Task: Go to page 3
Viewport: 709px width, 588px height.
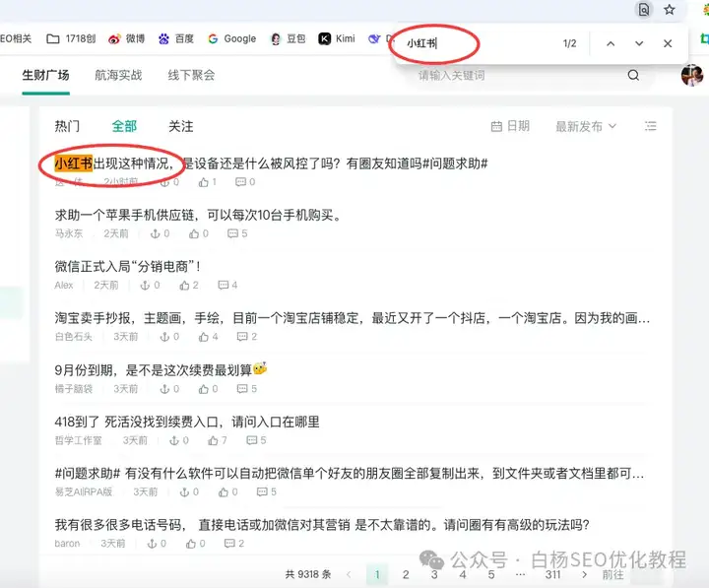Action: click(x=434, y=575)
